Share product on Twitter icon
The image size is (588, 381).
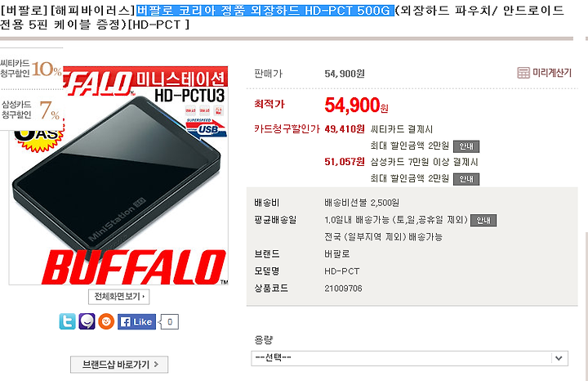click(68, 321)
